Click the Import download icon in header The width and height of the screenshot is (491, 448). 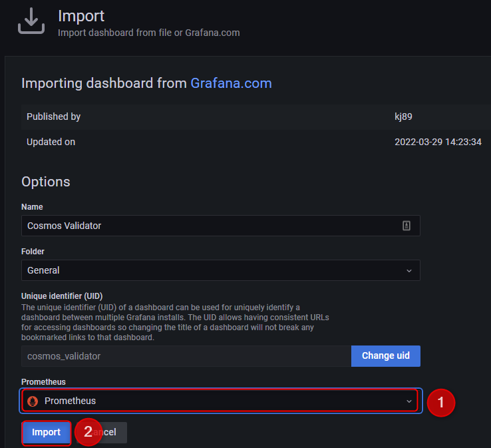click(x=31, y=21)
